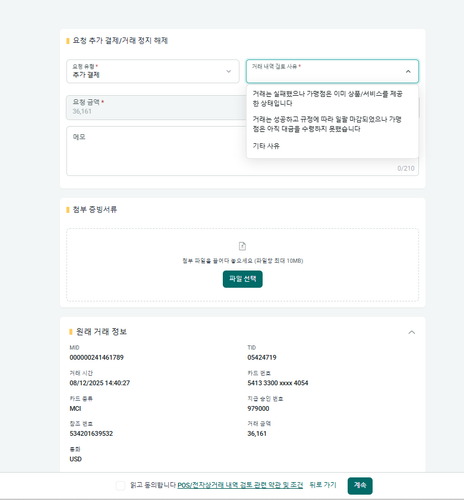
Task: Collapse the 거래 내역 검토 사유 dropdown
Action: pos(408,71)
